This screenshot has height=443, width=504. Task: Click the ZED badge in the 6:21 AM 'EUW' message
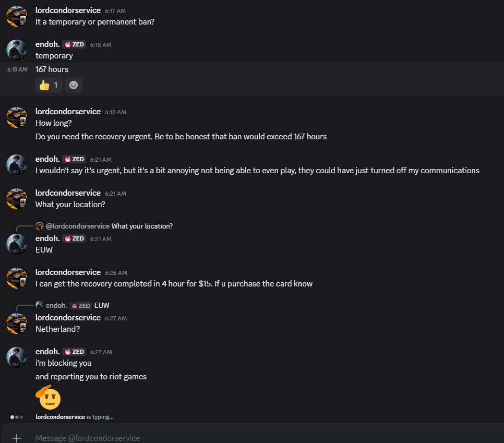coord(74,238)
